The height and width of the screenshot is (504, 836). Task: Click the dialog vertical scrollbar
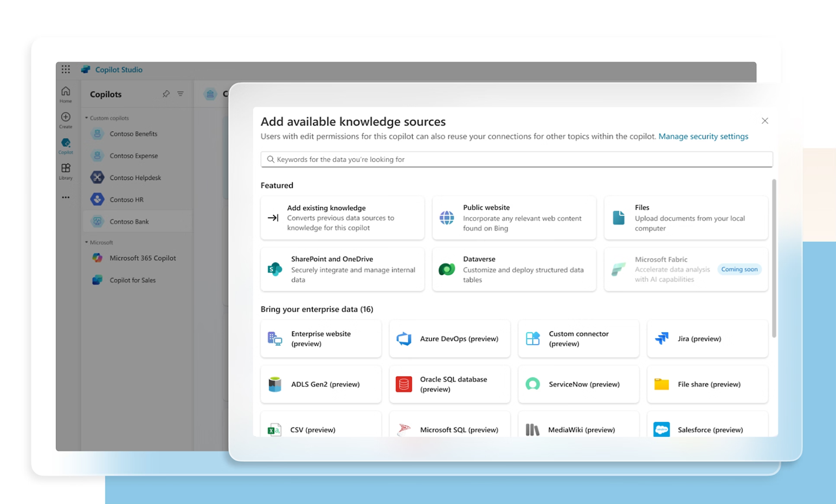774,259
